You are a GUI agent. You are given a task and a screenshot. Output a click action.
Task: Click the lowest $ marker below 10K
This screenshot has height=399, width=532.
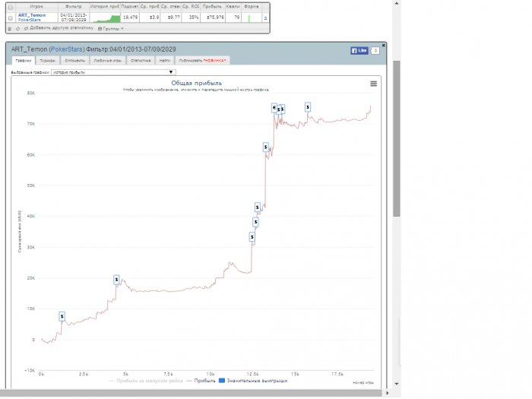62,316
